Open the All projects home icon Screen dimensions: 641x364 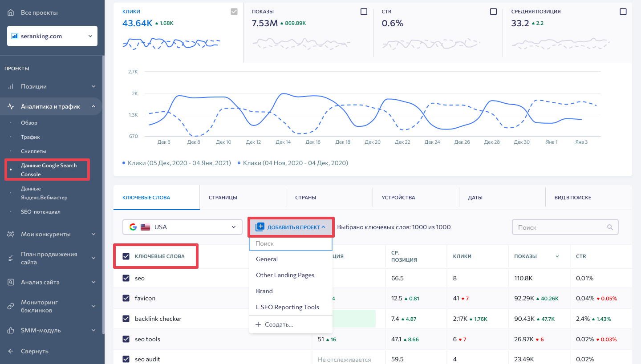[x=11, y=12]
